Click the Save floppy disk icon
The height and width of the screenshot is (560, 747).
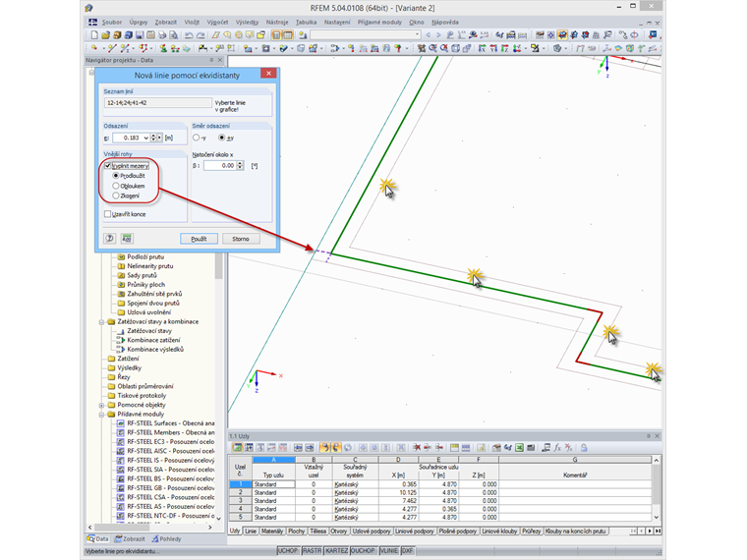tap(140, 34)
